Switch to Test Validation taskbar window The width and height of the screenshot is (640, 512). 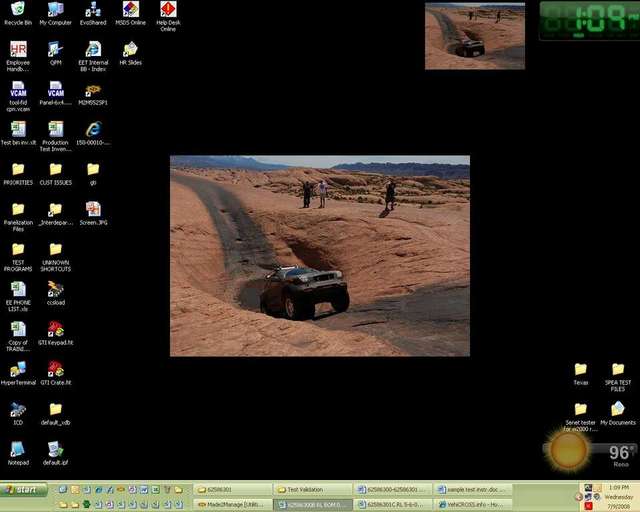(x=312, y=490)
